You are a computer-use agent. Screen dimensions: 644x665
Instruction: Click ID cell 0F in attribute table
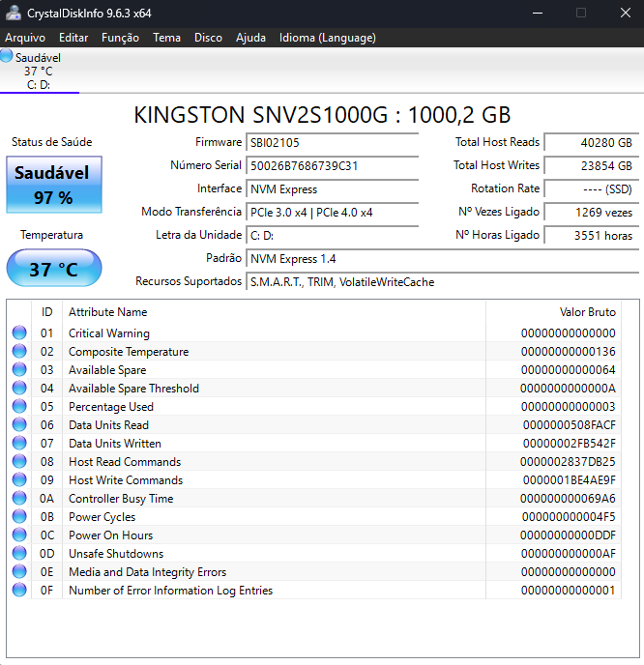[x=46, y=591]
